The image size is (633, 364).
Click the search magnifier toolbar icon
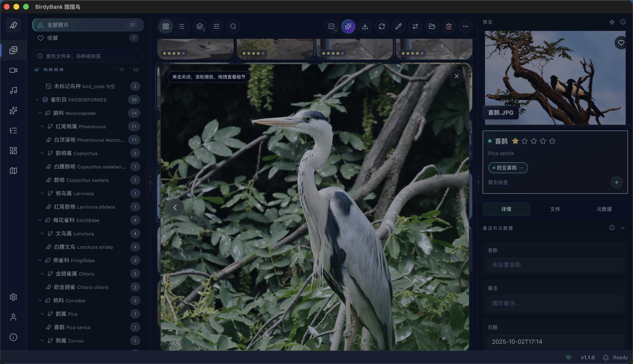coord(233,26)
